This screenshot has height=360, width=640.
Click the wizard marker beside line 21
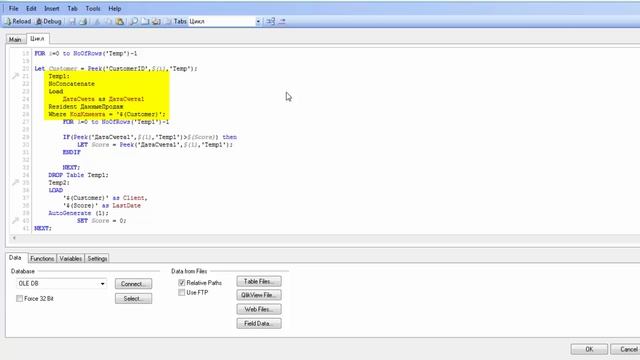[x=16, y=76]
